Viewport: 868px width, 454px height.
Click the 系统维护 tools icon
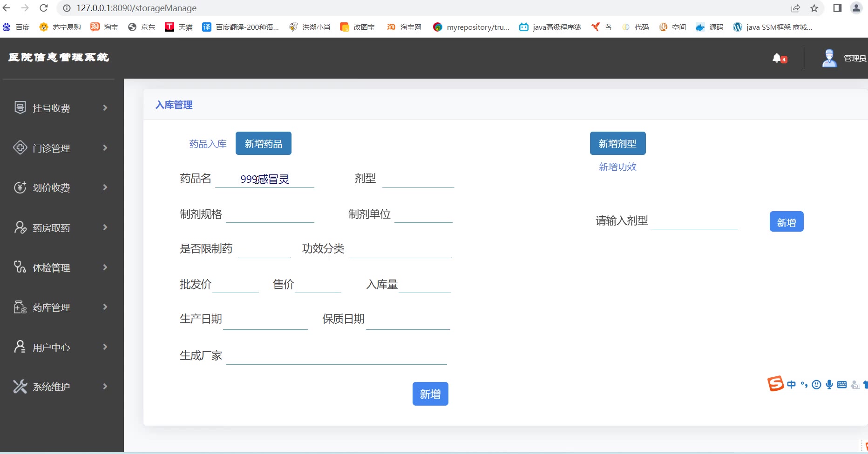click(20, 386)
